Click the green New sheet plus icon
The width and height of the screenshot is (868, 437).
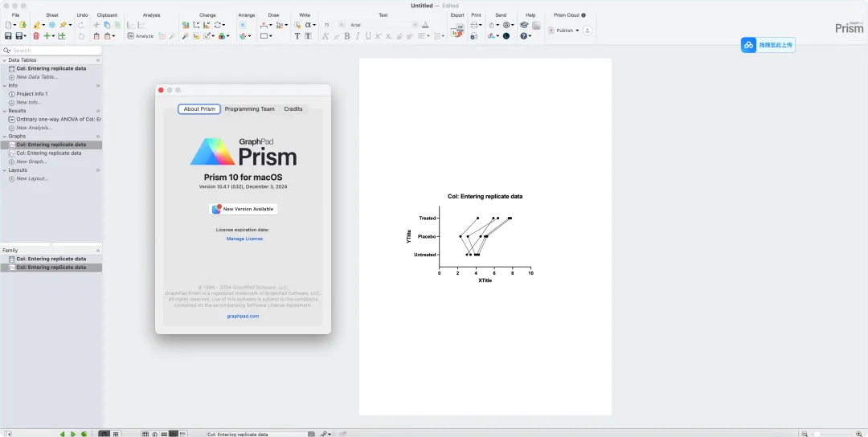(x=47, y=36)
